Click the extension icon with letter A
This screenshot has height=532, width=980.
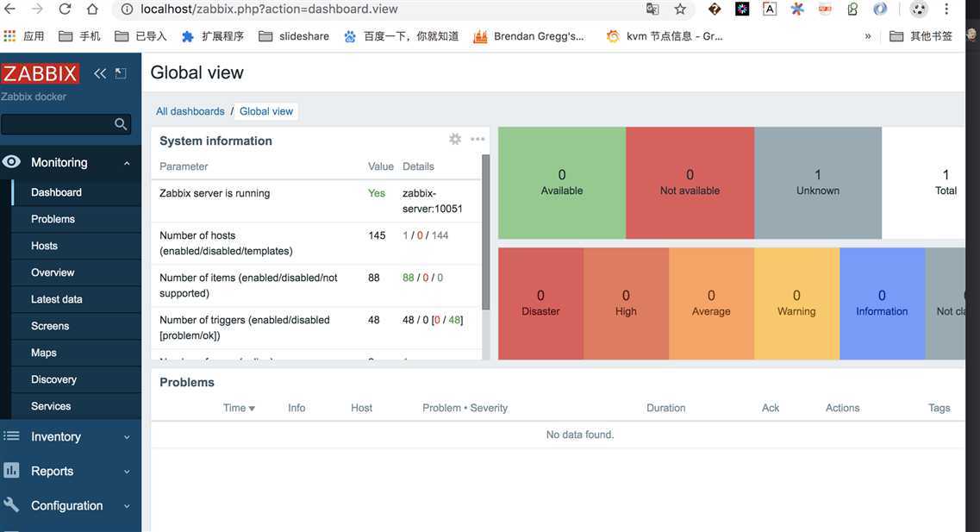[770, 9]
